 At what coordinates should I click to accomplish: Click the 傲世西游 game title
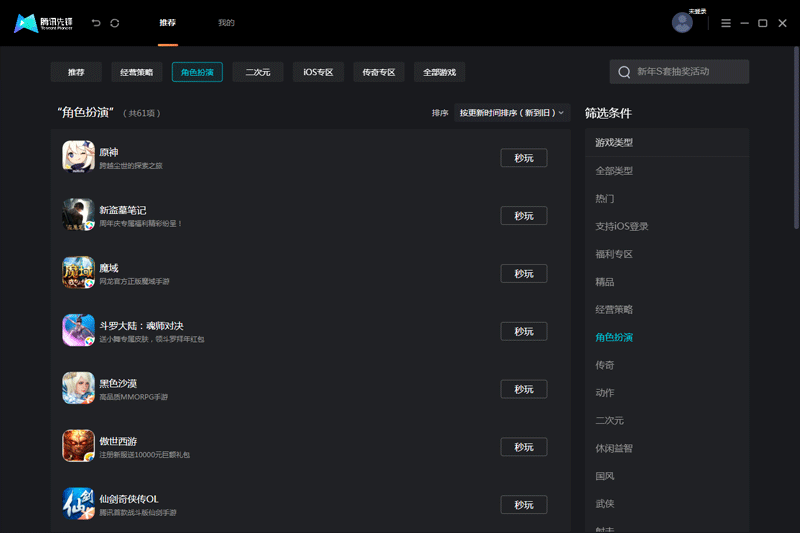click(x=118, y=441)
